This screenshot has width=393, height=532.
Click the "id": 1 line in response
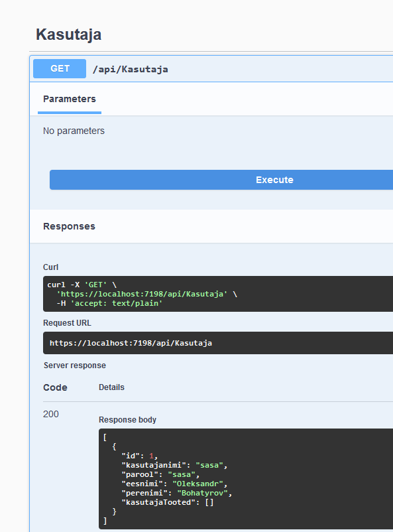pyautogui.click(x=140, y=456)
